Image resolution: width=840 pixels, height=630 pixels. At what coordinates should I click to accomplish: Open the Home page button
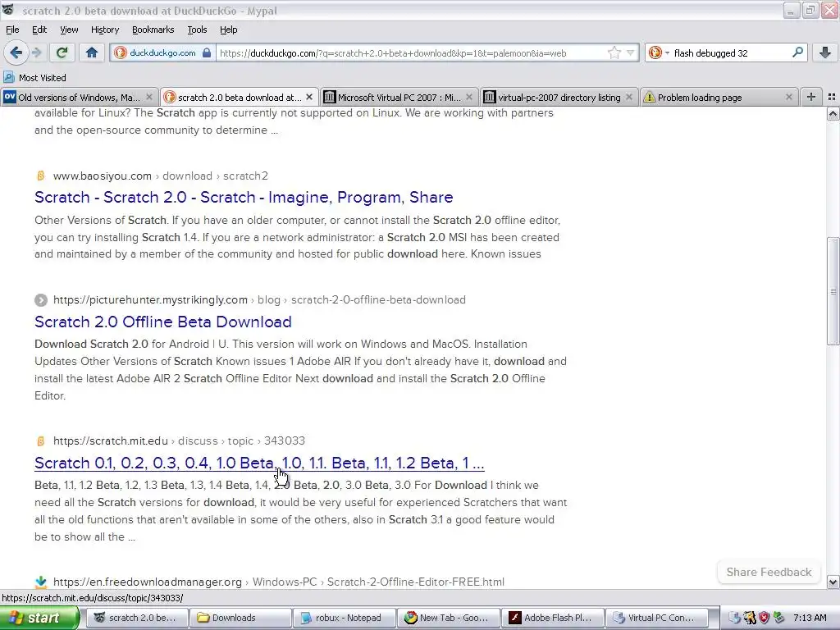pos(92,52)
